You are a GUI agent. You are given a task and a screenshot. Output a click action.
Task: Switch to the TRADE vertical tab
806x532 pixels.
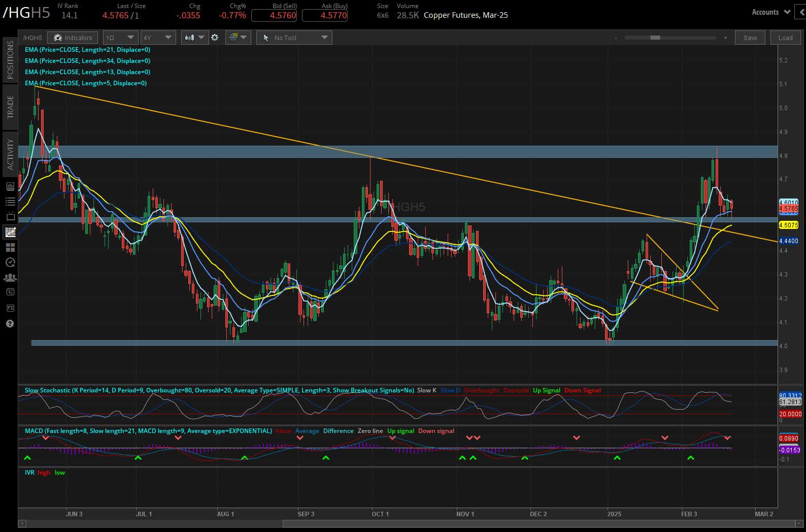click(10, 107)
